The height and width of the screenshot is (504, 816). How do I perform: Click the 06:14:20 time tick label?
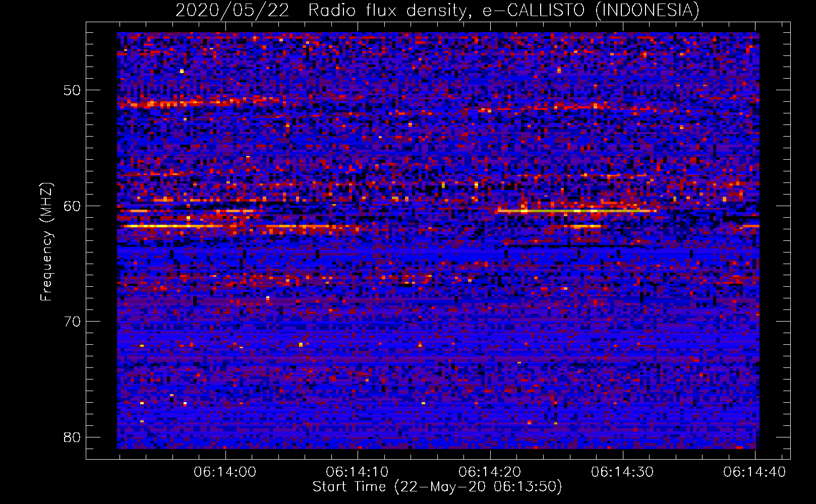[490, 472]
